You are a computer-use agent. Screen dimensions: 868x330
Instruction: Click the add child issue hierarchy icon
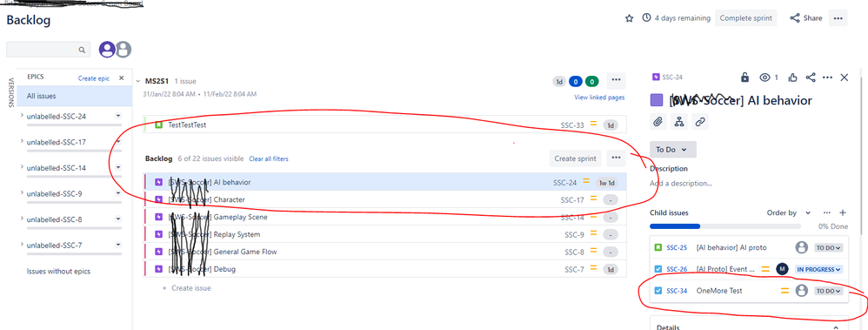click(679, 121)
